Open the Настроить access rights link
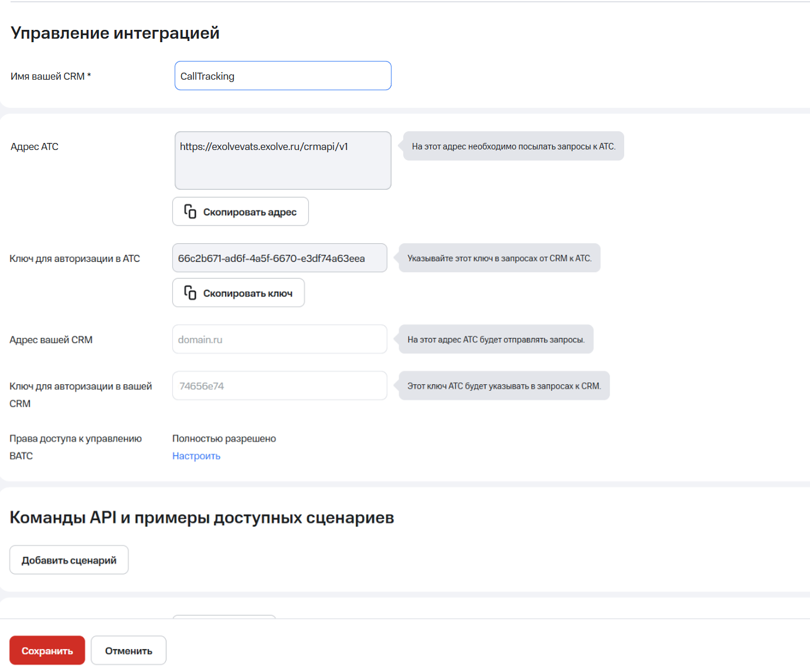This screenshot has height=672, width=810. coord(196,456)
